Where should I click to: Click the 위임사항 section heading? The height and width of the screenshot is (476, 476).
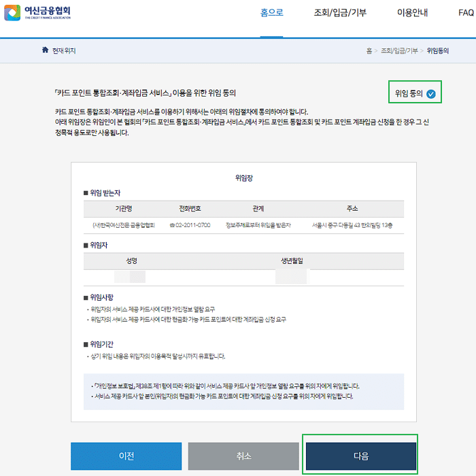99,297
